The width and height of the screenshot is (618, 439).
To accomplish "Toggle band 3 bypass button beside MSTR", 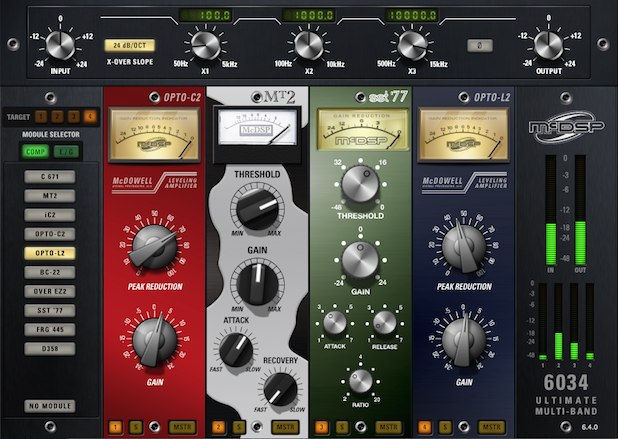I will 360,426.
